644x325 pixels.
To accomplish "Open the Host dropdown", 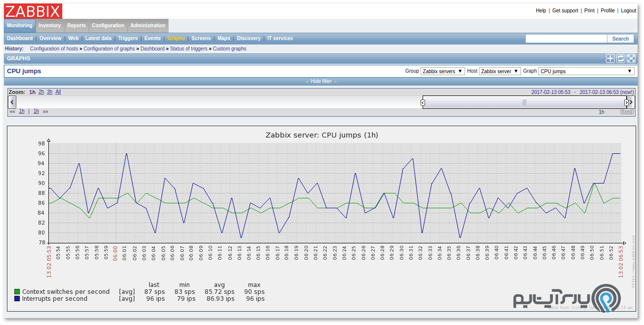I will (500, 71).
